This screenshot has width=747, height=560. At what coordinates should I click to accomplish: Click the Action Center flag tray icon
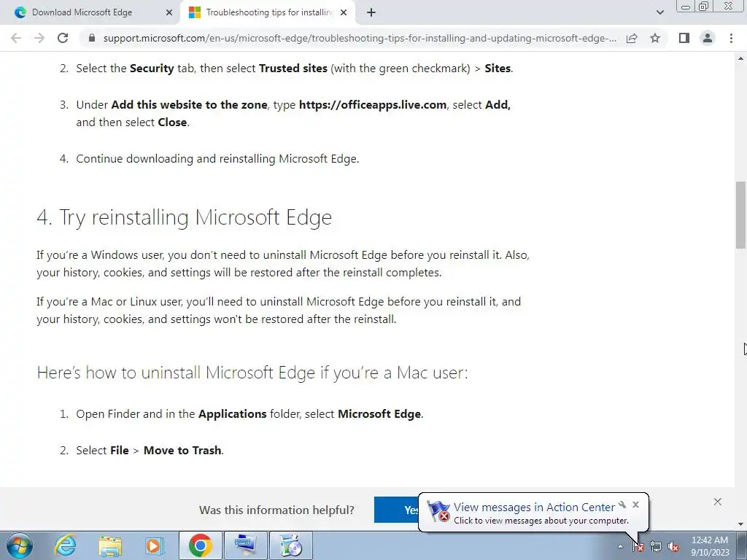coord(638,547)
